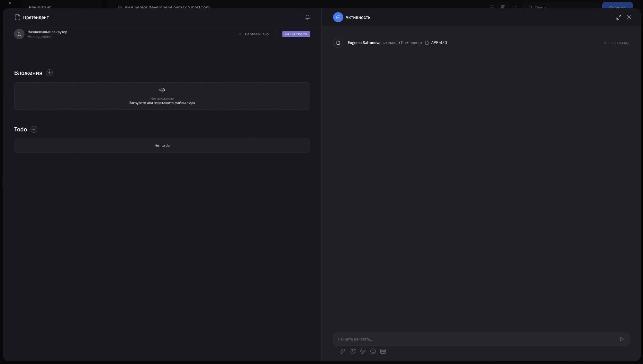The width and height of the screenshot is (643, 364).
Task: Select the text formatting icon
Action: (x=363, y=351)
